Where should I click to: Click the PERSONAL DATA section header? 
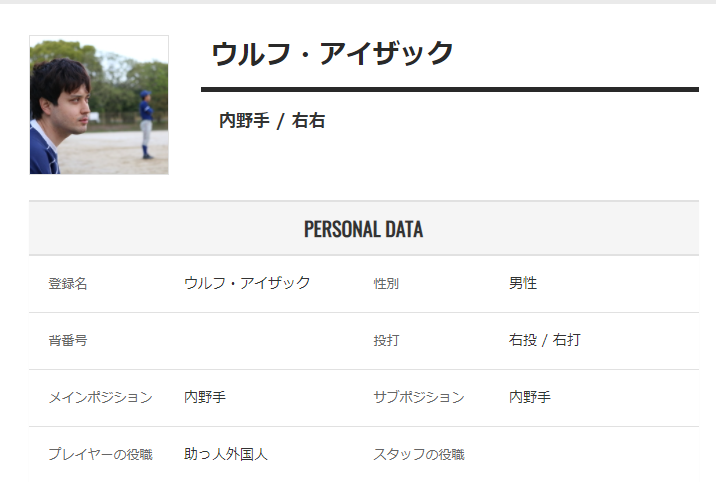coord(363,229)
